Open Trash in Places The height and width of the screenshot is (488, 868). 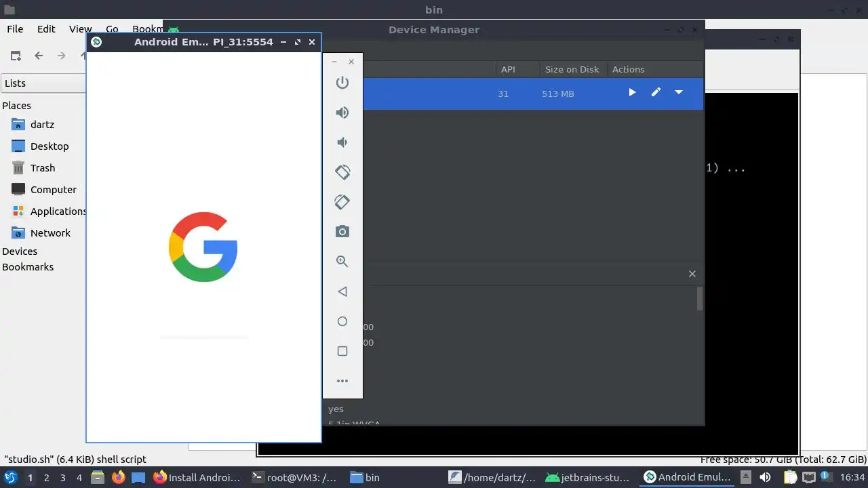42,168
